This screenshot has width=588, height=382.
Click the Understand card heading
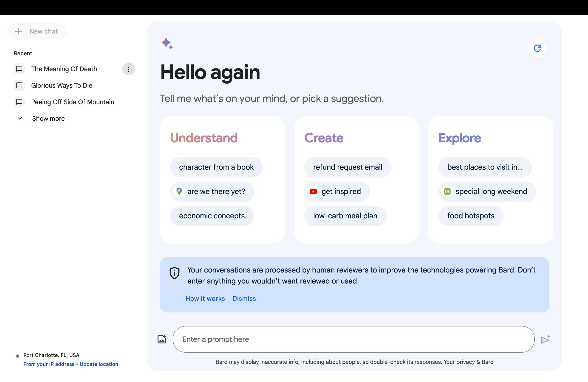[x=204, y=138]
